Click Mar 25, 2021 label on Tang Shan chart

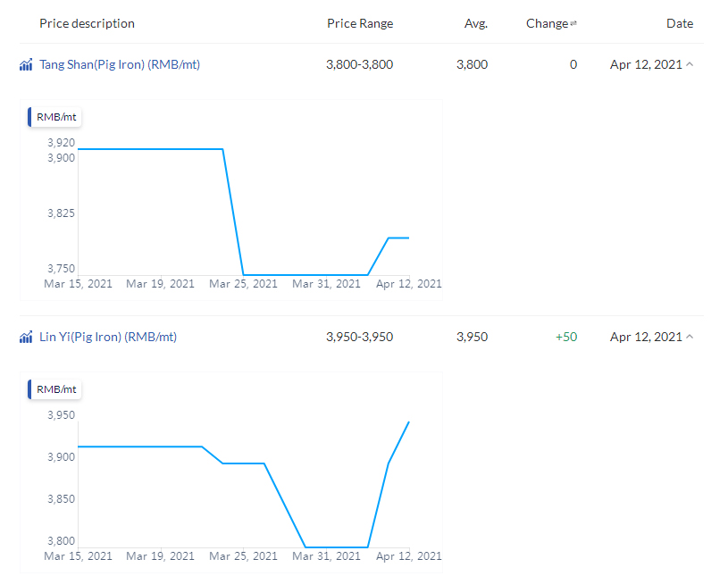click(243, 284)
